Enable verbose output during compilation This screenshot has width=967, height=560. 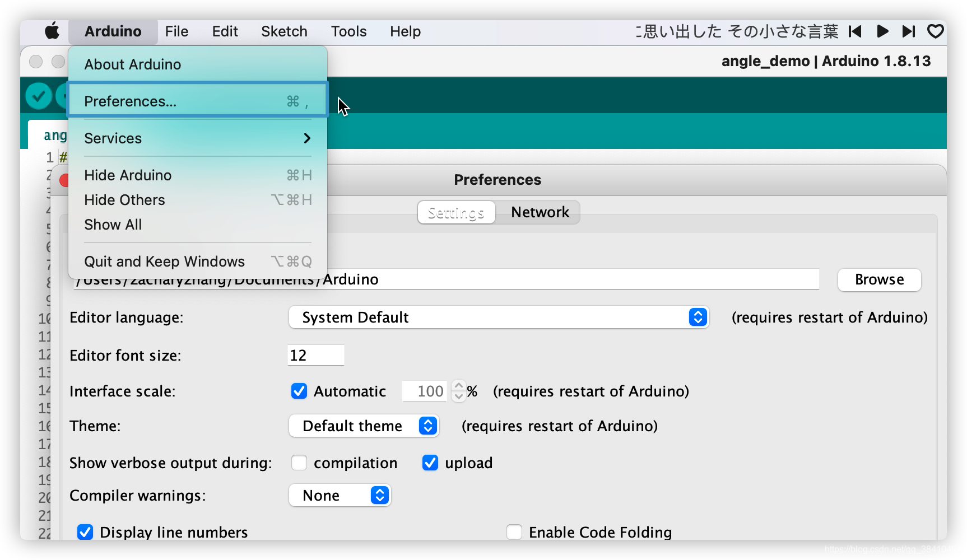(x=299, y=463)
